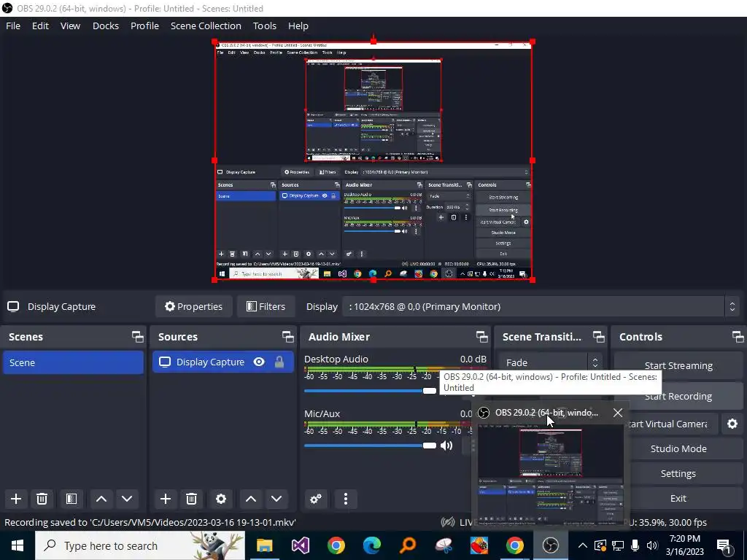Open advanced audio properties gears icon
This screenshot has width=747, height=560.
coord(316,499)
